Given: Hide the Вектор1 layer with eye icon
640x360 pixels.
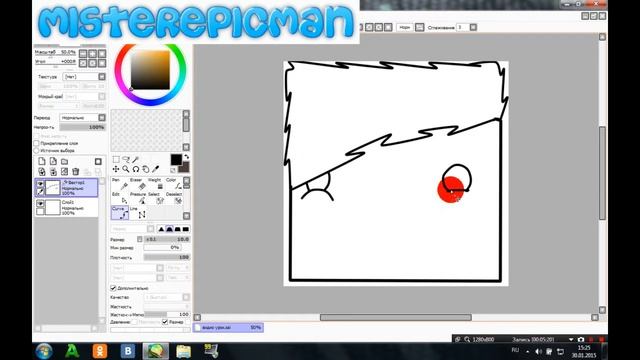Looking at the screenshot, I should coord(40,184).
